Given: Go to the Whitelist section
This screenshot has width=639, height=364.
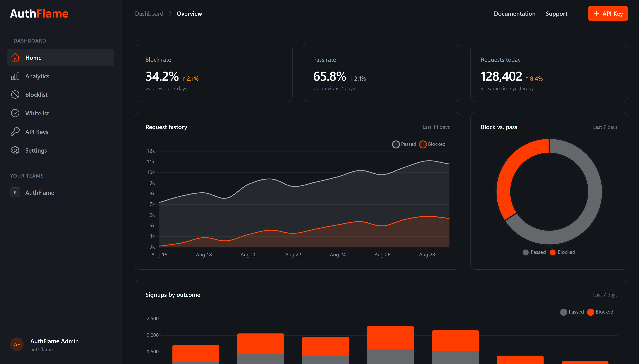Looking at the screenshot, I should (x=60, y=113).
